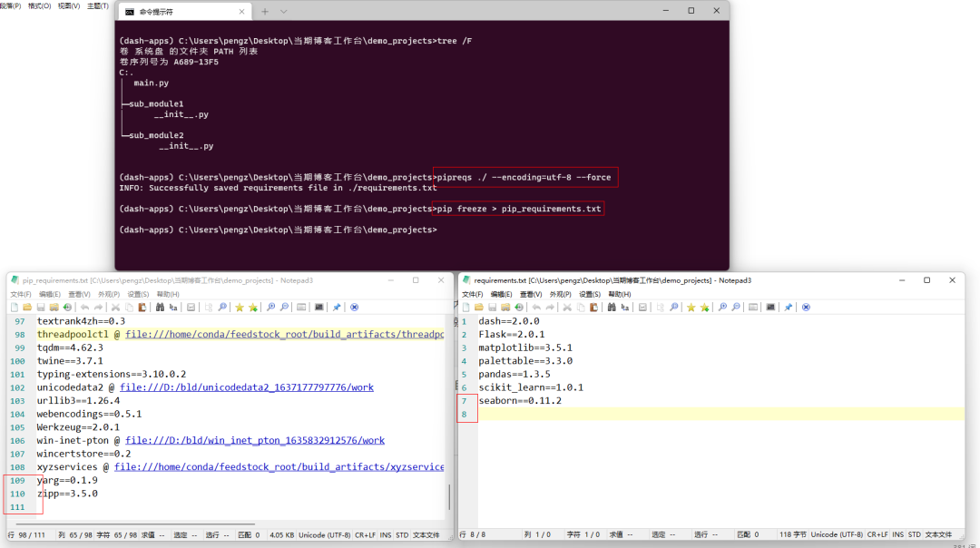Open the CR+LF line ending selector in the pip_requirements.txt status bar
Screen dimensions: 980x548
coord(365,535)
